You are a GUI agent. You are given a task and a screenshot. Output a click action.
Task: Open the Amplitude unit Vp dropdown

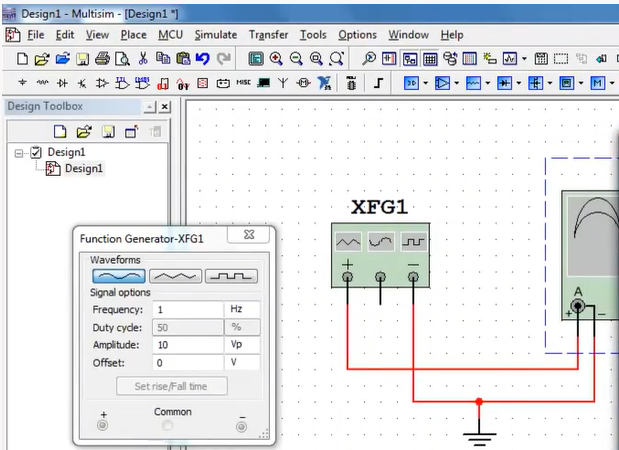242,345
